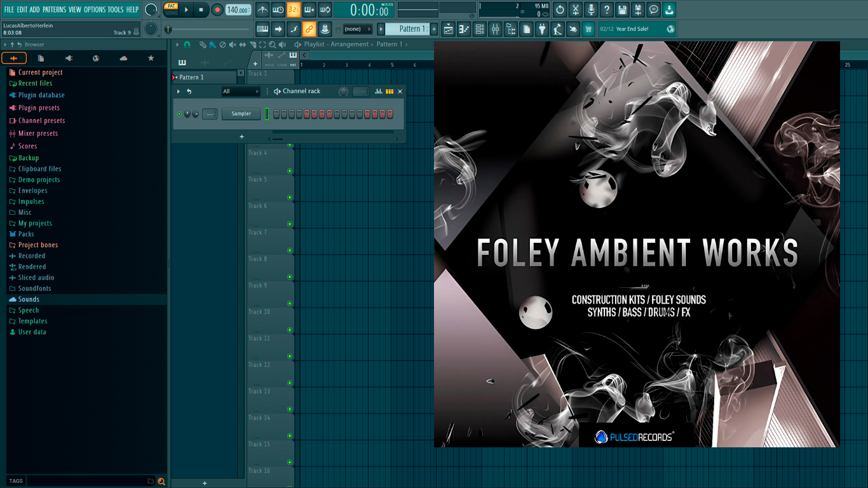Screen dimensions: 868x488
Task: Open the project info chat bubble icon
Action: pos(653,10)
